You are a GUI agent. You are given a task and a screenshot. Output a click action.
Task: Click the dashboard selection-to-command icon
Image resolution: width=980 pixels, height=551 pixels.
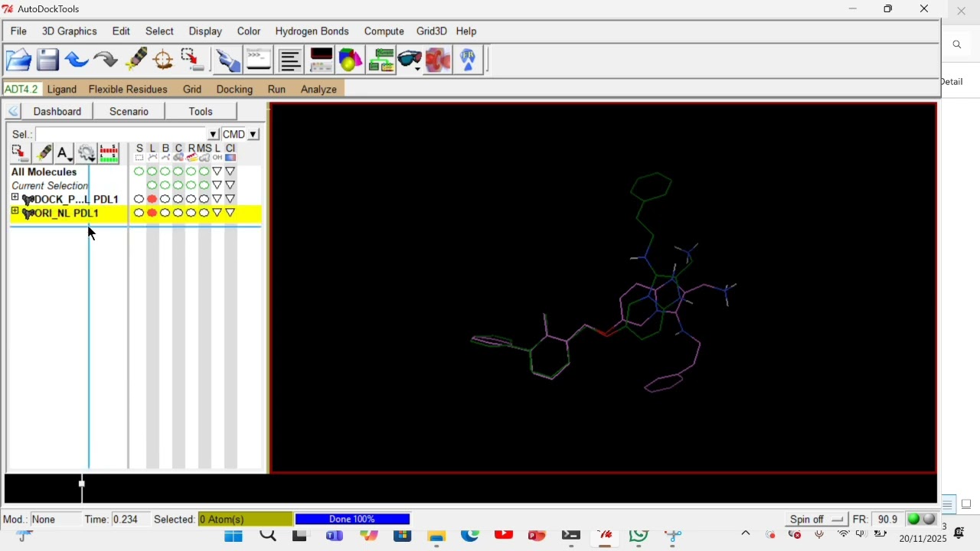[x=20, y=154]
